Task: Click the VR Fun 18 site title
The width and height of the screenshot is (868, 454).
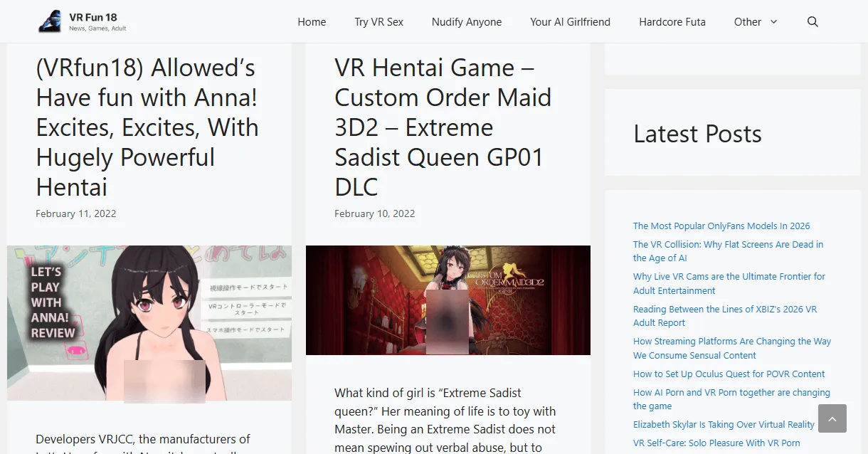Action: point(93,17)
